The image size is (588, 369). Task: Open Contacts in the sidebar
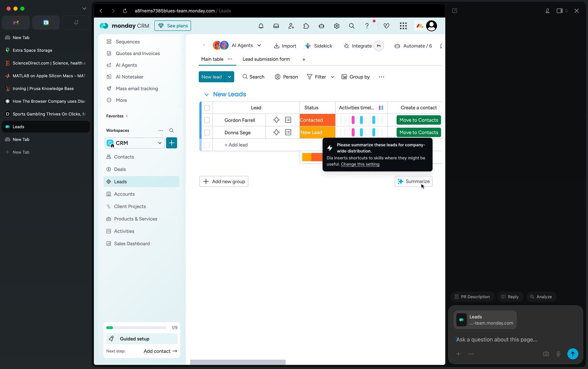pyautogui.click(x=141, y=157)
